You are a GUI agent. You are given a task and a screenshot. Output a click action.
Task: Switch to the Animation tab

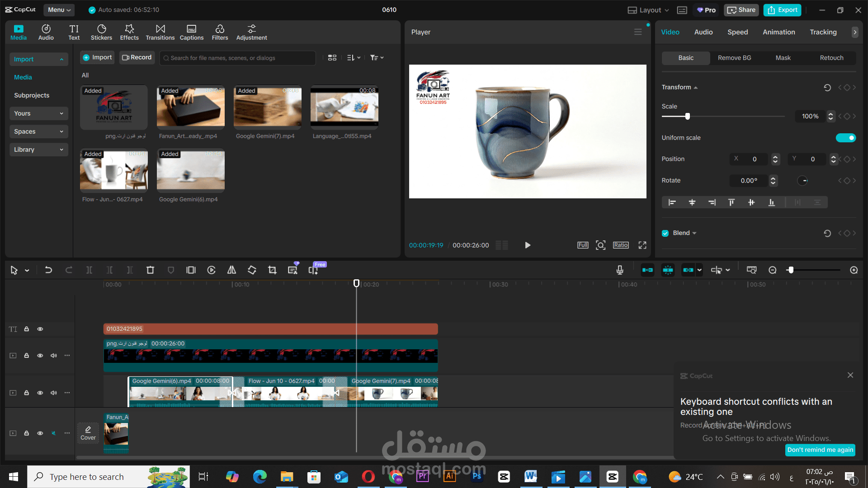778,32
